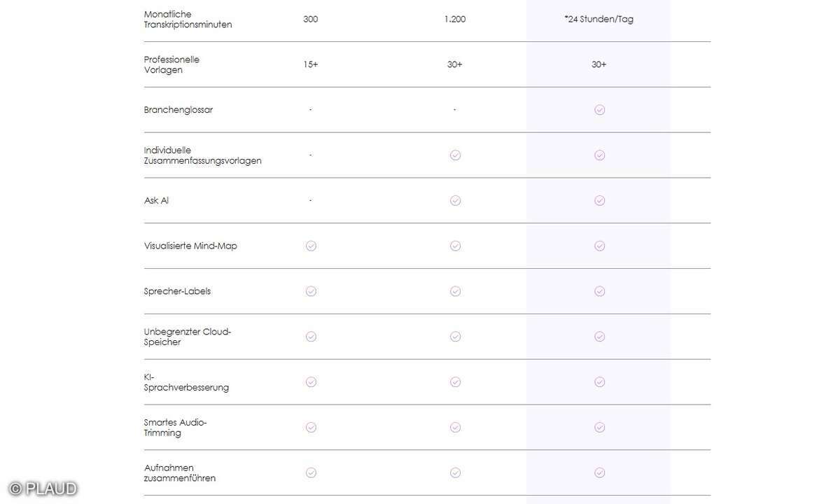
Task: Click the Ask AI feature label
Action: point(156,200)
